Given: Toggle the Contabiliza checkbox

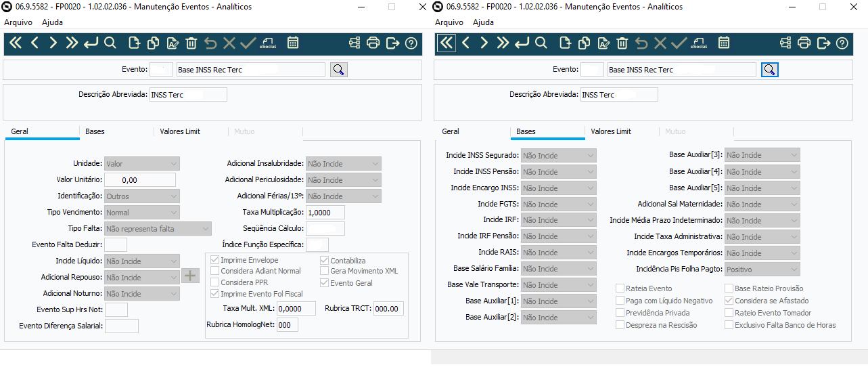Looking at the screenshot, I should [x=325, y=260].
